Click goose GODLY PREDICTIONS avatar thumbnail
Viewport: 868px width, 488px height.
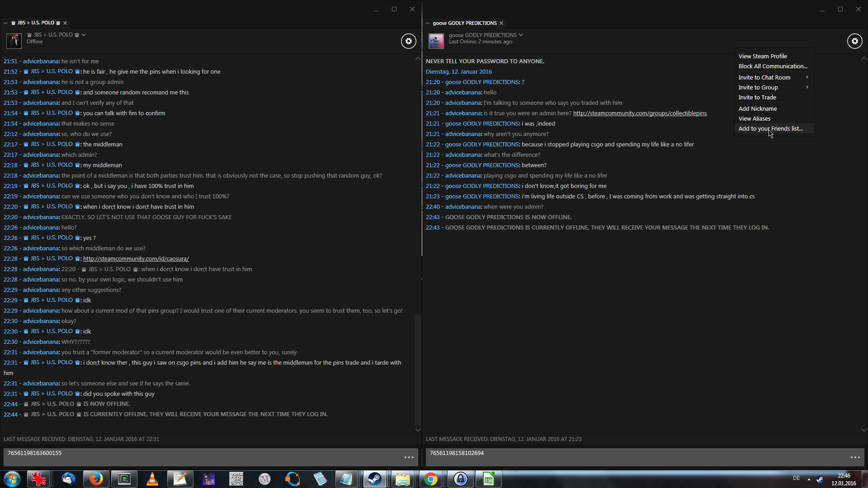coord(436,41)
